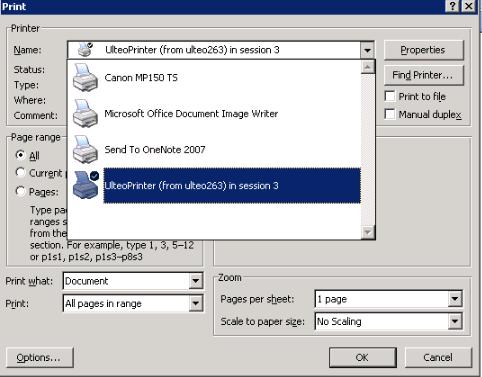Click the Properties button
The width and height of the screenshot is (482, 377).
click(x=424, y=50)
